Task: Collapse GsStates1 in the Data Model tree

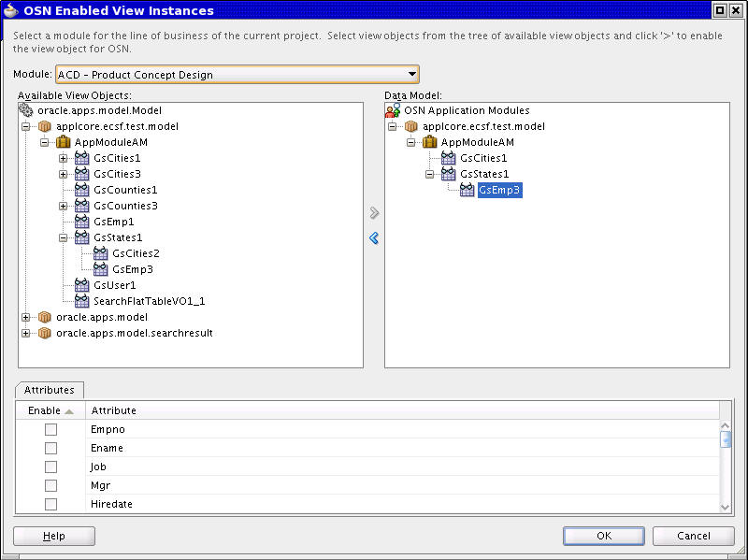Action: pos(429,174)
